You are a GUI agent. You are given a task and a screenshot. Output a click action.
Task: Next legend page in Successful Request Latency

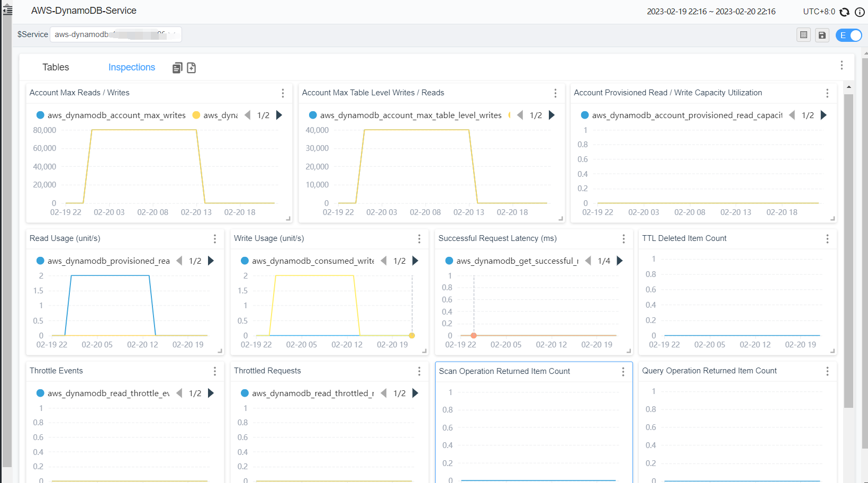[x=620, y=261]
